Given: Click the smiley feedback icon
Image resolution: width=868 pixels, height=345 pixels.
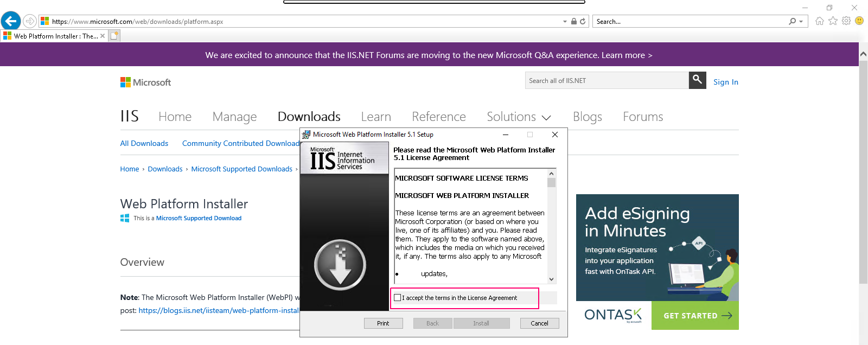Looking at the screenshot, I should (x=859, y=21).
